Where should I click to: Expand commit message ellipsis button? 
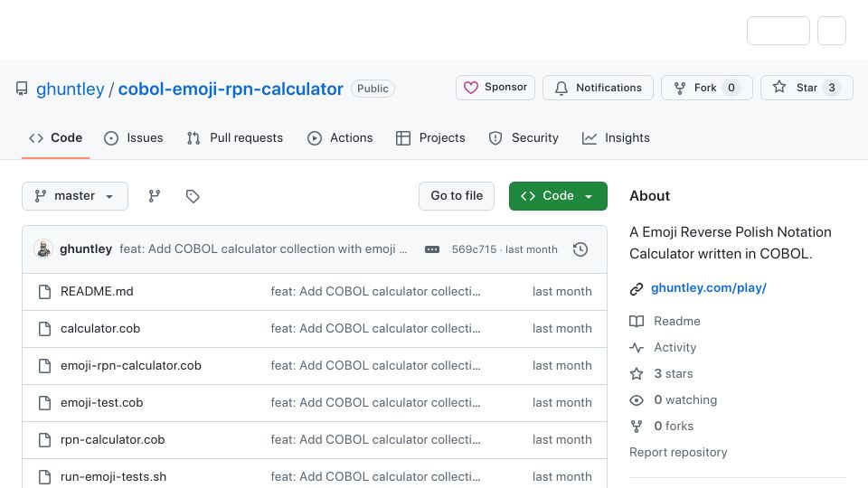432,249
